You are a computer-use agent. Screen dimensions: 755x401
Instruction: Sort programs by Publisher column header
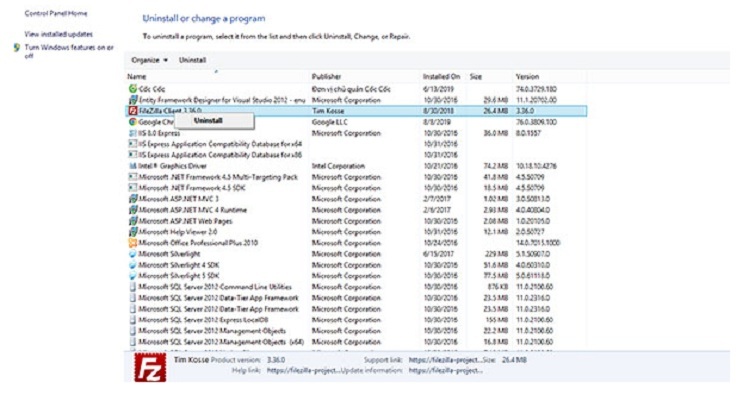(326, 76)
